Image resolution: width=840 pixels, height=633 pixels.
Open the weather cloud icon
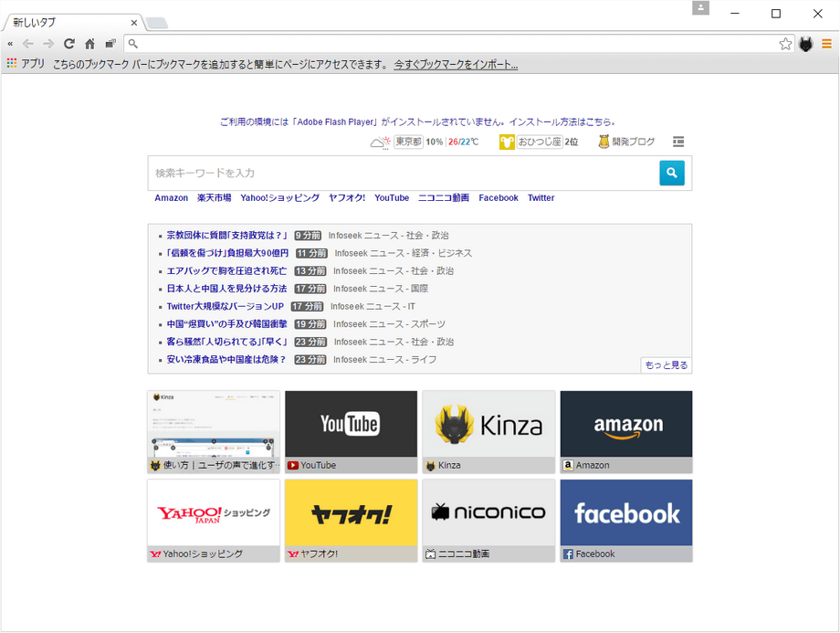[381, 142]
